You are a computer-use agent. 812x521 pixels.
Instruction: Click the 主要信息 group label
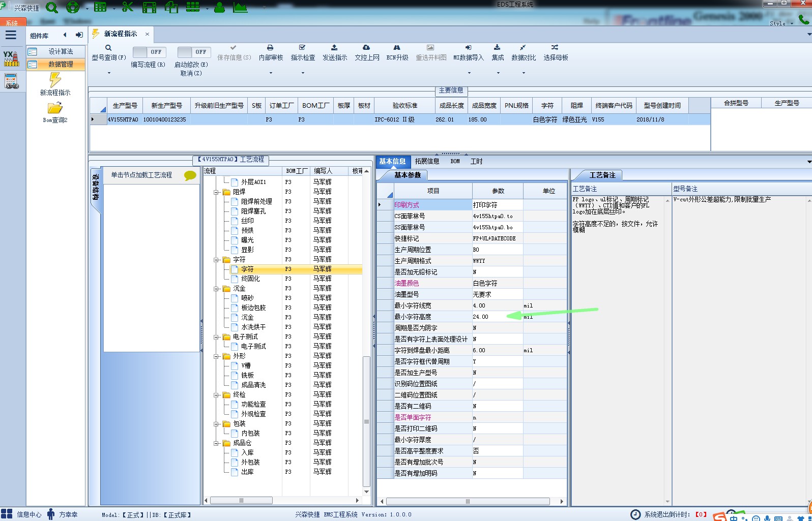click(x=451, y=90)
